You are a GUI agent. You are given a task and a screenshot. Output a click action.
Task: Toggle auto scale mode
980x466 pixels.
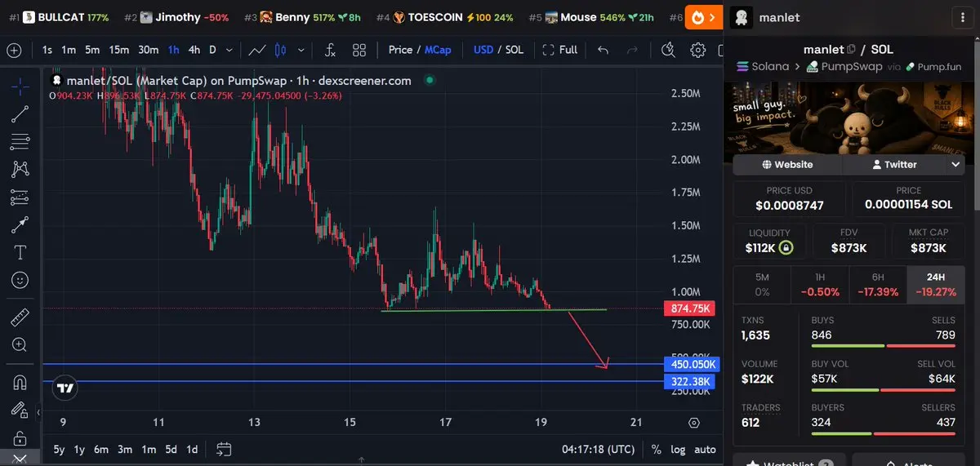click(705, 450)
